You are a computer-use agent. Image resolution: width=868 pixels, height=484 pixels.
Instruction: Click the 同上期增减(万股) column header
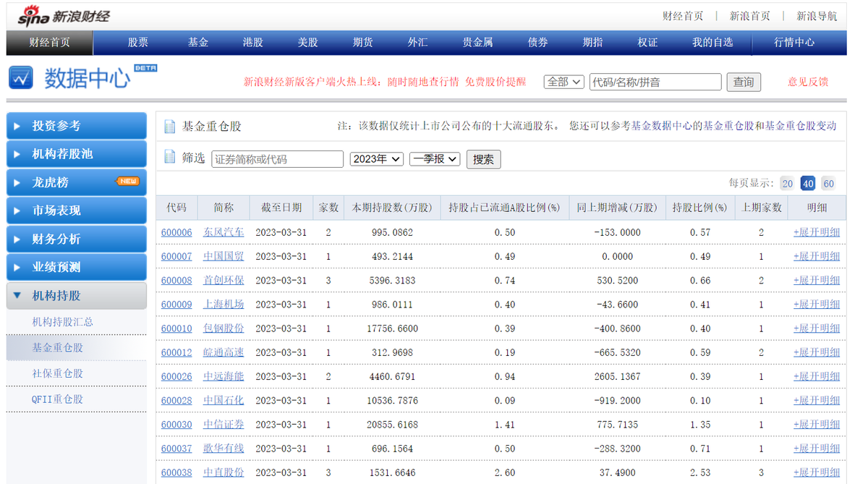coord(617,208)
